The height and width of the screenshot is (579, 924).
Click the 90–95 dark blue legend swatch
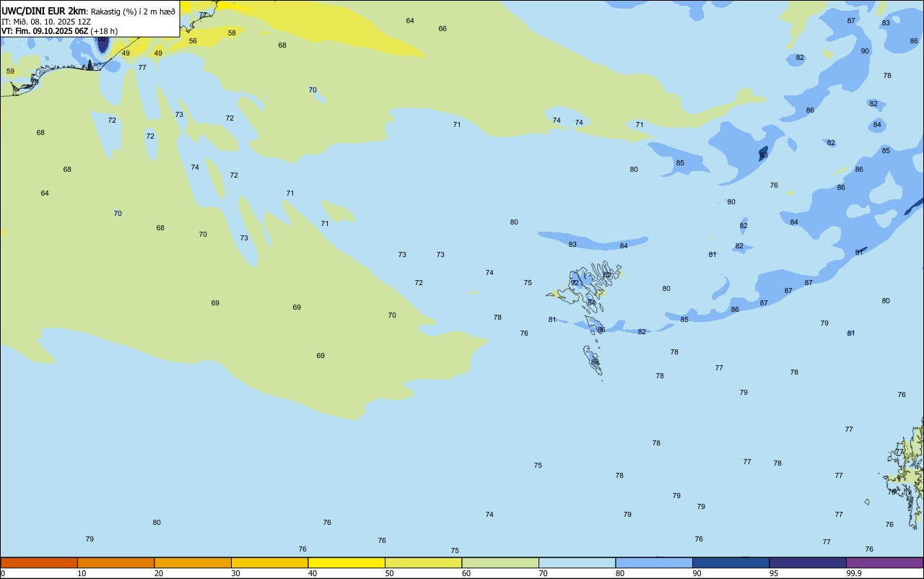click(x=731, y=562)
